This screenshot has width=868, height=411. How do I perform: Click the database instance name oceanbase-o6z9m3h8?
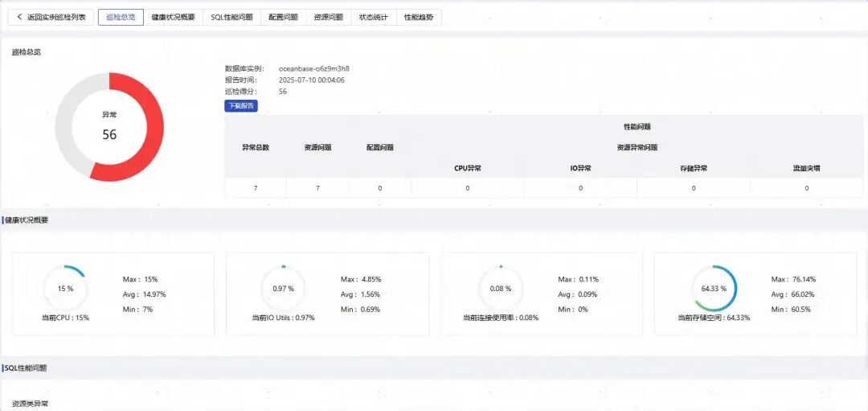(314, 68)
